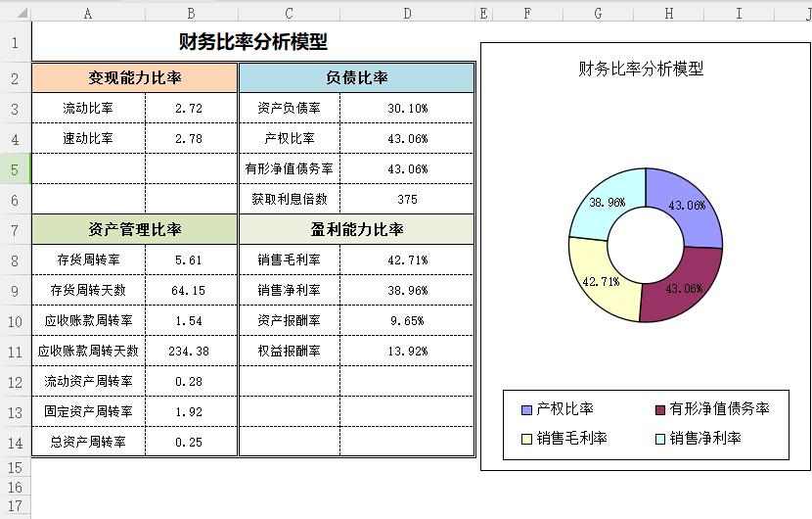The image size is (812, 519).
Task: Select the 234.38 value cell
Action: [191, 351]
